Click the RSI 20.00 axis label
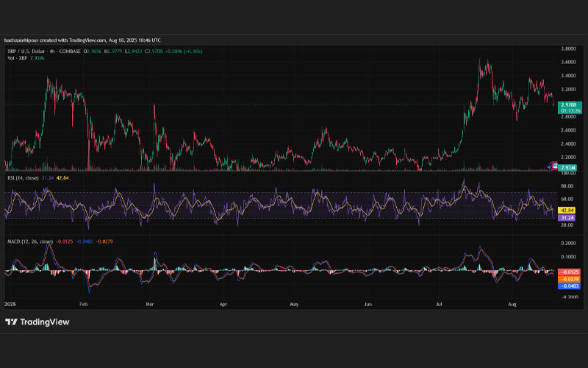Viewport: 588px width, 368px height. 567,225
